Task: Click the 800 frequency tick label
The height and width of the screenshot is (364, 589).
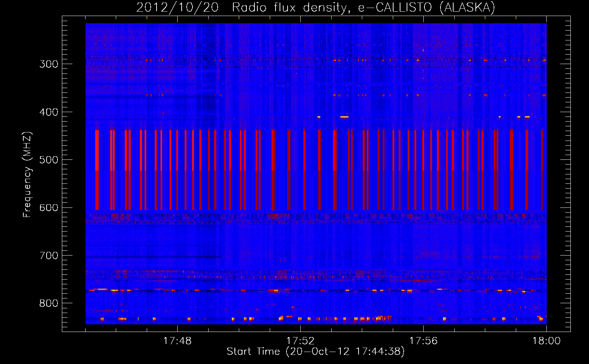Action: tap(49, 304)
